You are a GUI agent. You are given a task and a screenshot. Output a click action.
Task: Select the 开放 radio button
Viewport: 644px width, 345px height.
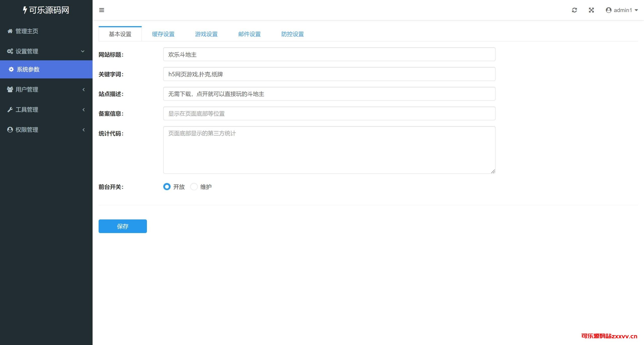tap(167, 187)
